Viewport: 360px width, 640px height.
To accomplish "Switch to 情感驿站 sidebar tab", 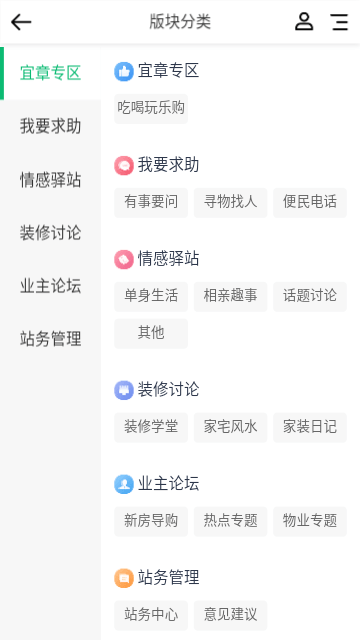I will (51, 180).
